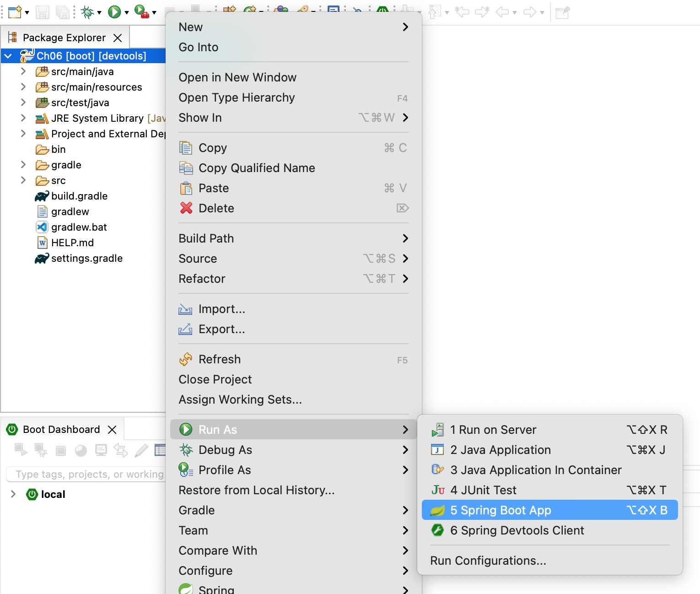
Task: Click the Copy icon in context menu
Action: [186, 148]
